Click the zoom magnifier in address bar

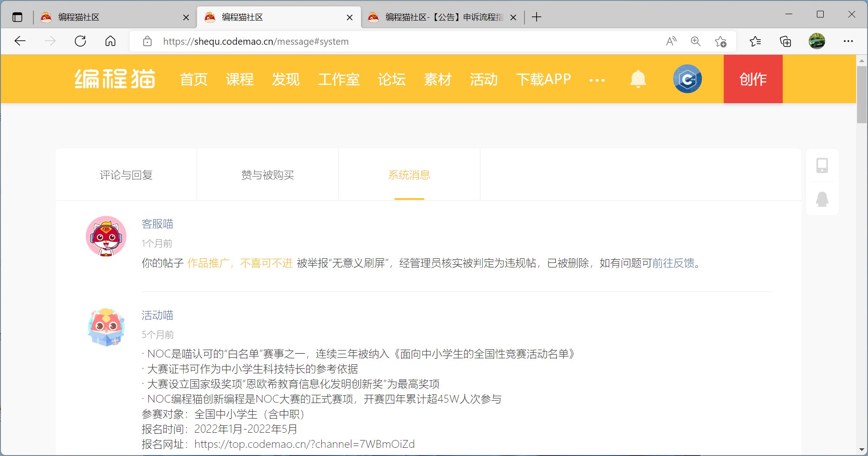click(695, 41)
